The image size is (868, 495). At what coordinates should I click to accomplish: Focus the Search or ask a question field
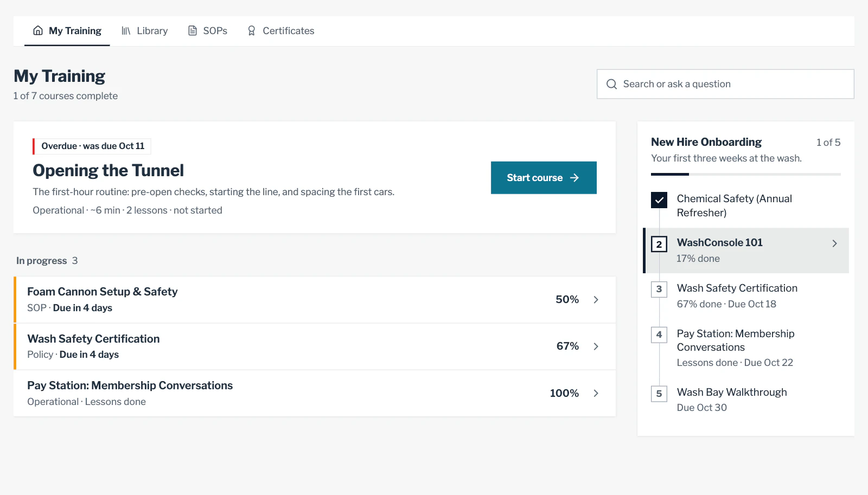point(725,84)
